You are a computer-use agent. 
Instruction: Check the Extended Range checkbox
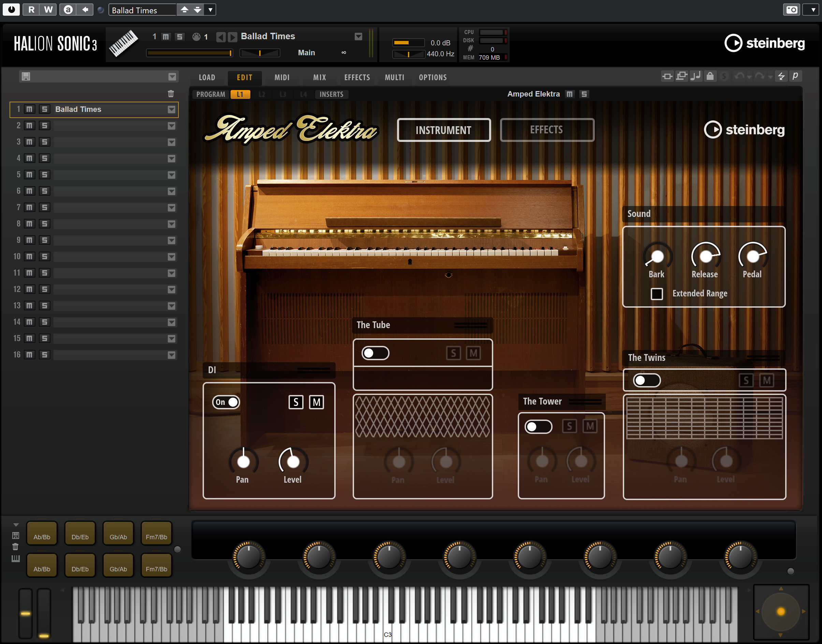[657, 293]
